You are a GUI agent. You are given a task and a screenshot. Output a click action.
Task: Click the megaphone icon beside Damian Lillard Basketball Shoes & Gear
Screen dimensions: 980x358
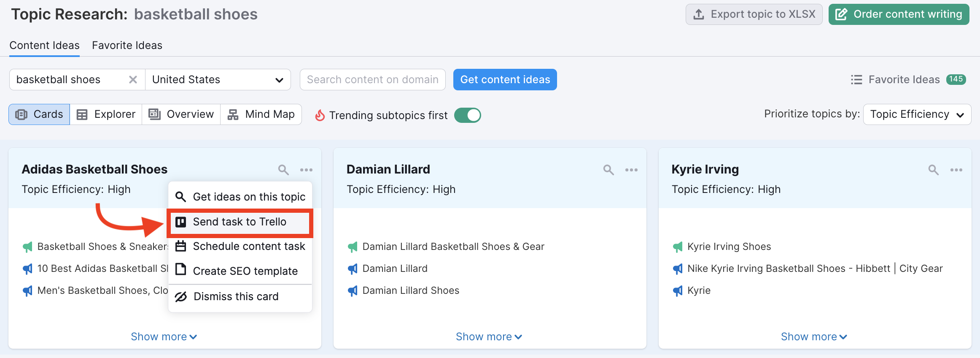tap(353, 247)
